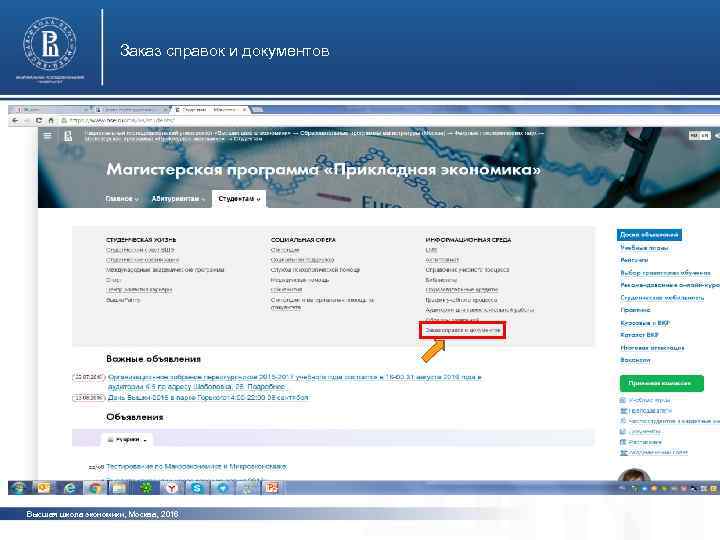Open Вакансии in sidebar

[x=635, y=360]
